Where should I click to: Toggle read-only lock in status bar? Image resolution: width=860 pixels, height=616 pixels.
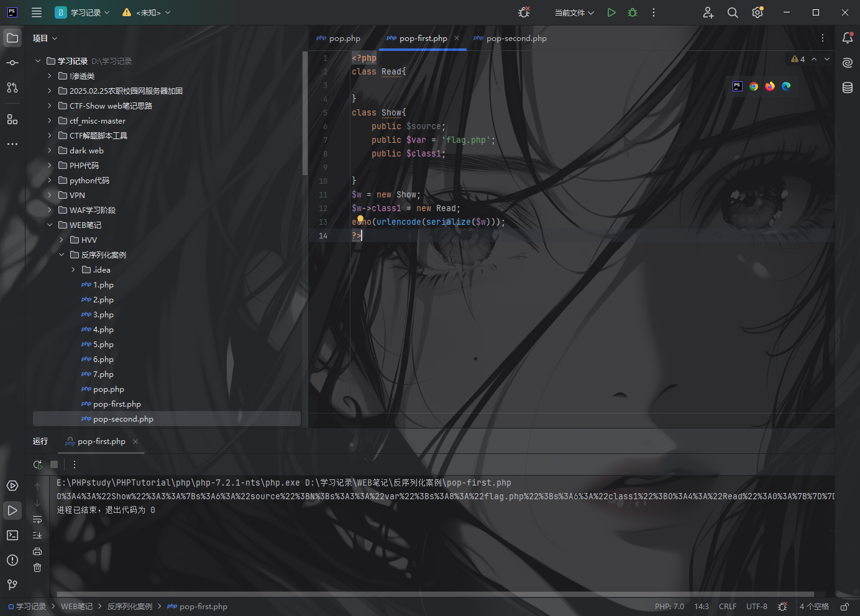(x=844, y=607)
